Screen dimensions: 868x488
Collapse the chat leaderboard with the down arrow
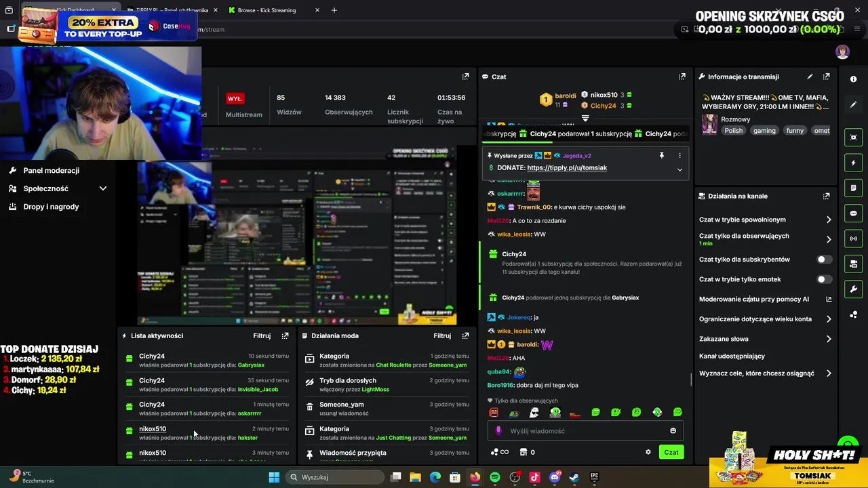[x=585, y=118]
